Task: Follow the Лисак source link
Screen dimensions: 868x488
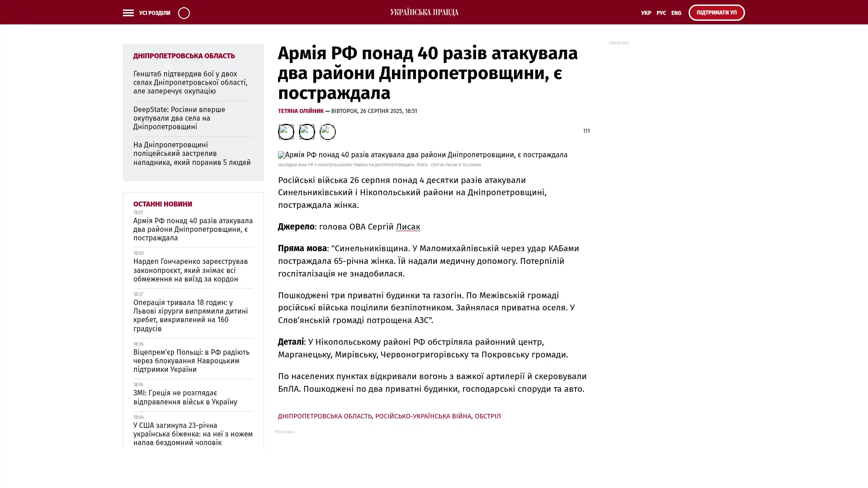Action: point(408,227)
